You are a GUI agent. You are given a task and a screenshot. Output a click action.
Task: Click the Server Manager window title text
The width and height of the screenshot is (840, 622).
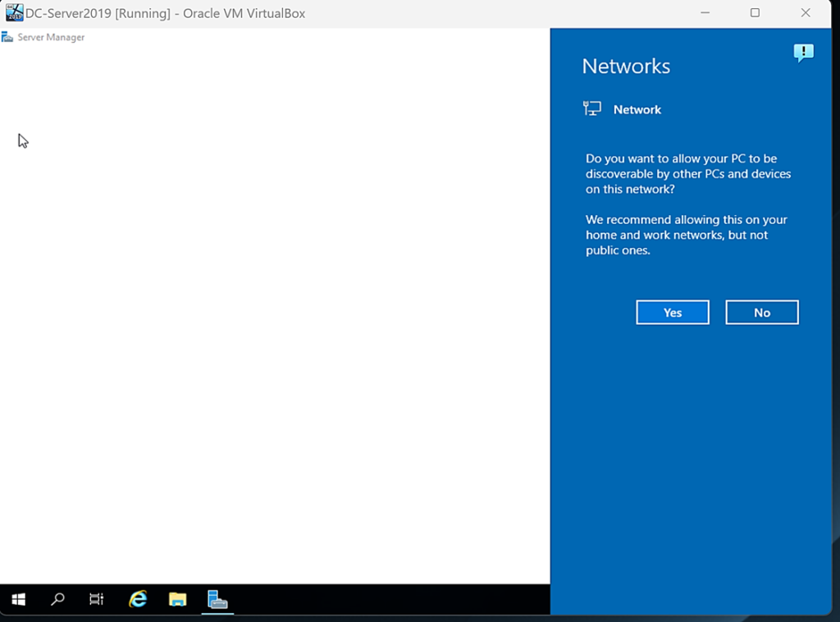pos(51,38)
